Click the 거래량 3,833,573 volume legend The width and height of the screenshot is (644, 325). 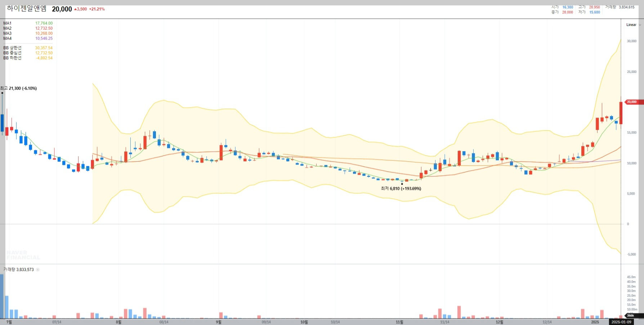click(x=19, y=269)
